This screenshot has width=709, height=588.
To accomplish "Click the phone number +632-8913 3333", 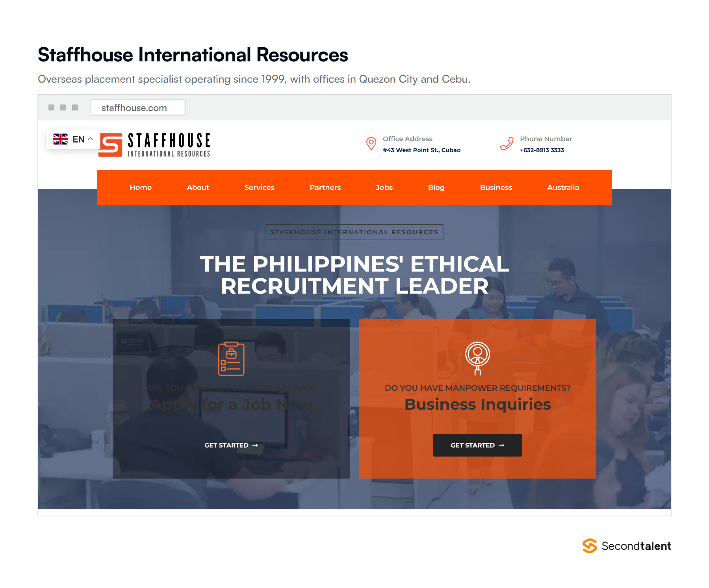I will click(542, 150).
